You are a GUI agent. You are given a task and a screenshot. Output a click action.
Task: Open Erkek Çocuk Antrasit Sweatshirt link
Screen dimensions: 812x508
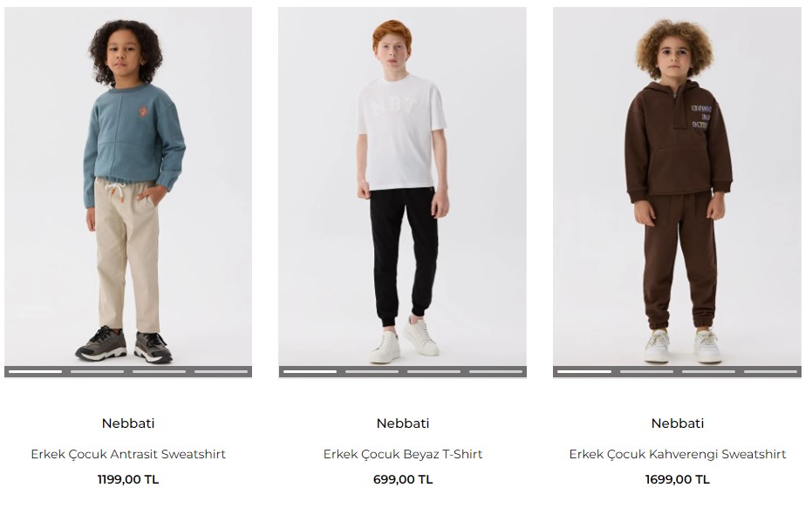point(128,454)
